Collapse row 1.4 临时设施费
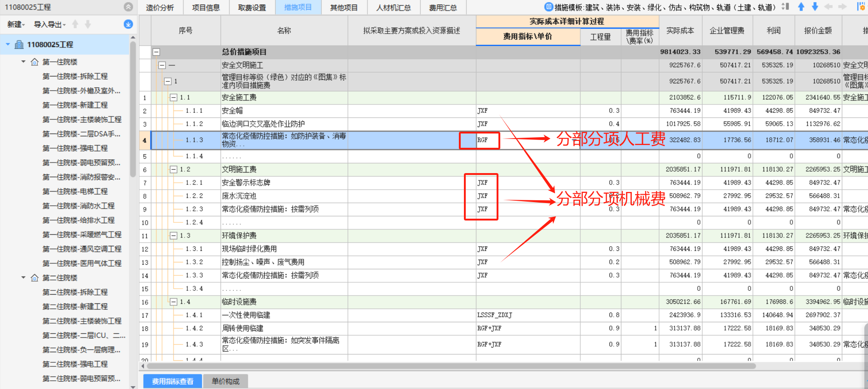 pos(174,302)
